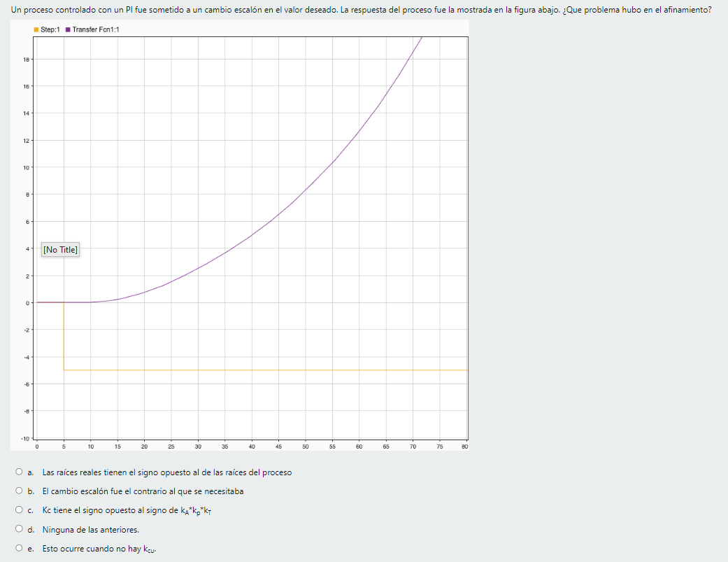Click the Transfer Fcn1:1 legend label
Image resolution: width=728 pixels, height=562 pixels.
[x=96, y=29]
